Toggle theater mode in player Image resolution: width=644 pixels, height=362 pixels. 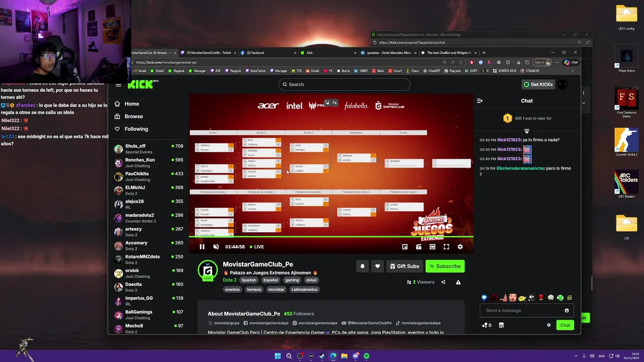point(432,247)
